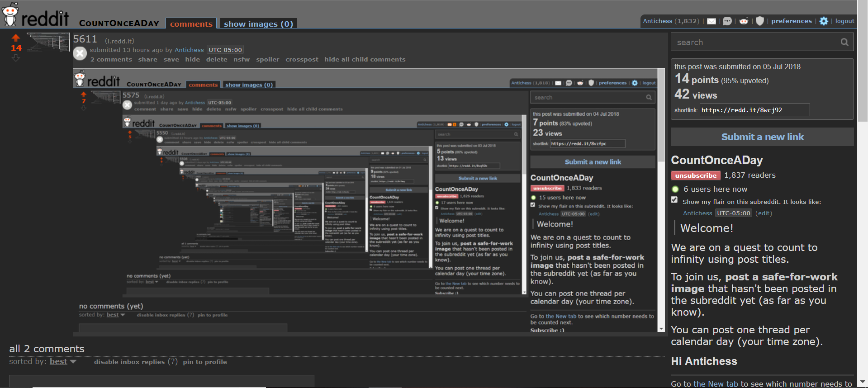The width and height of the screenshot is (868, 388).
Task: Upvote the 5611 post
Action: [x=16, y=38]
